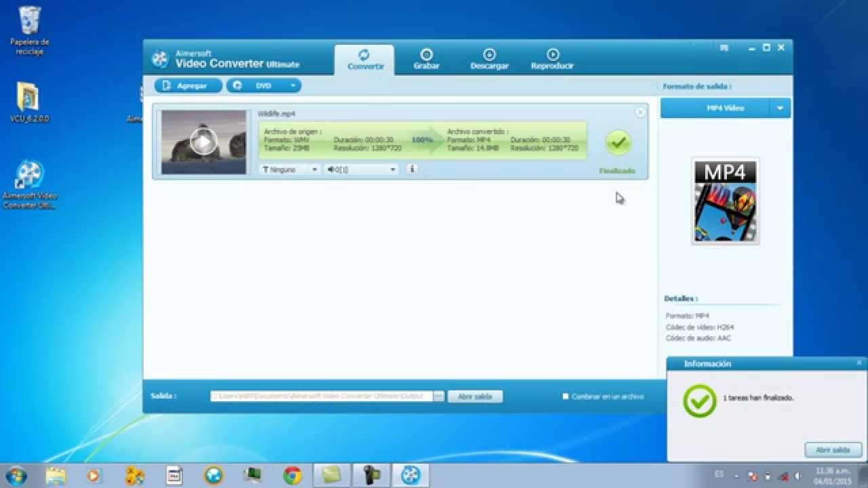Click the Aimersoft film reel logo

pos(160,60)
